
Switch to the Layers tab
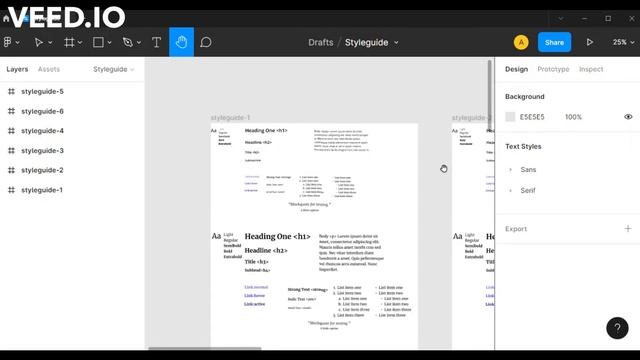17,69
